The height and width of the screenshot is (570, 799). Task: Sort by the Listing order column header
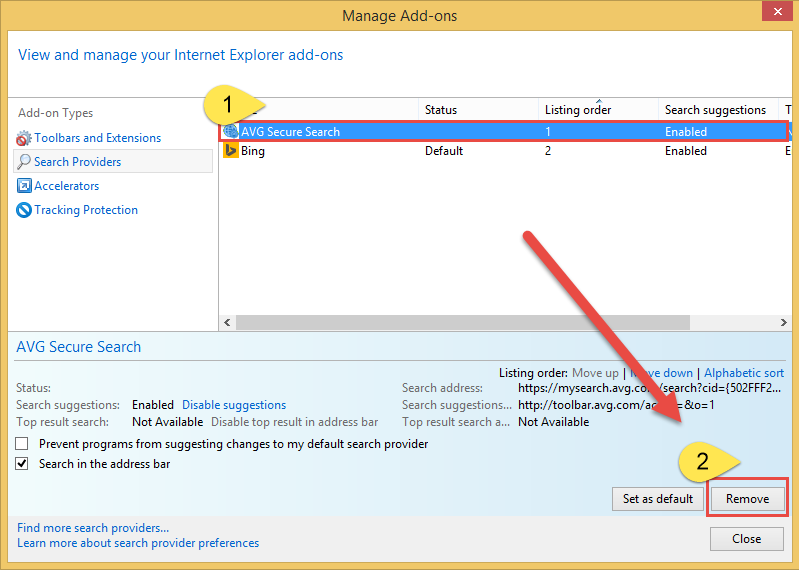click(x=598, y=110)
